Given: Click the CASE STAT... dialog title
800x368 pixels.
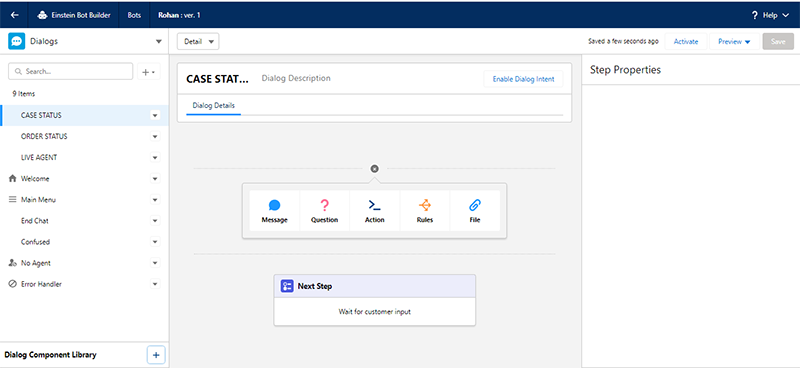Looking at the screenshot, I should [x=218, y=79].
